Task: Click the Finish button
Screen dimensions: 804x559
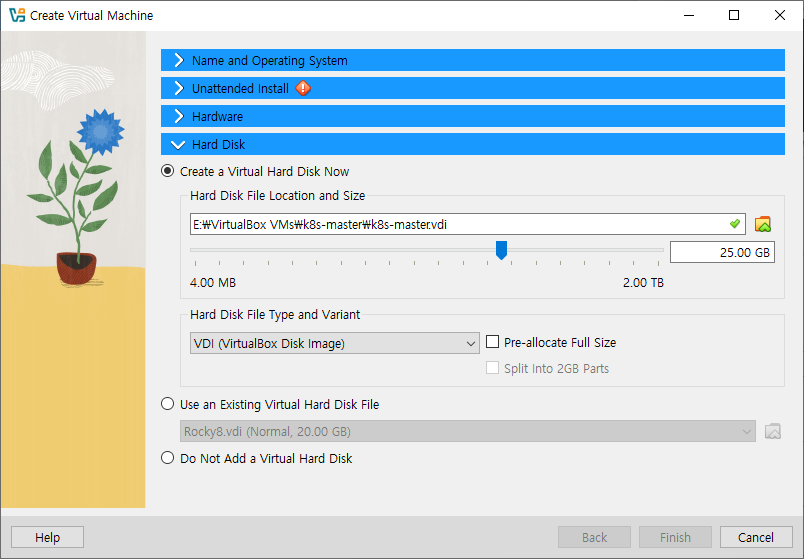Action: [675, 537]
